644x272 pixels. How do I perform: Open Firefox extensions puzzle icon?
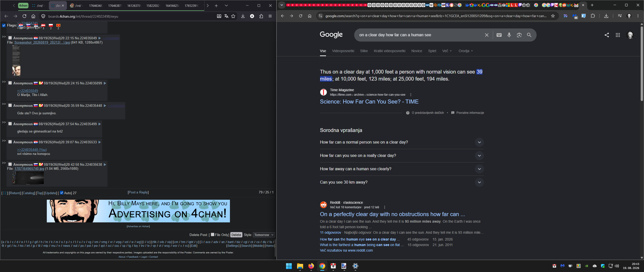(x=261, y=16)
